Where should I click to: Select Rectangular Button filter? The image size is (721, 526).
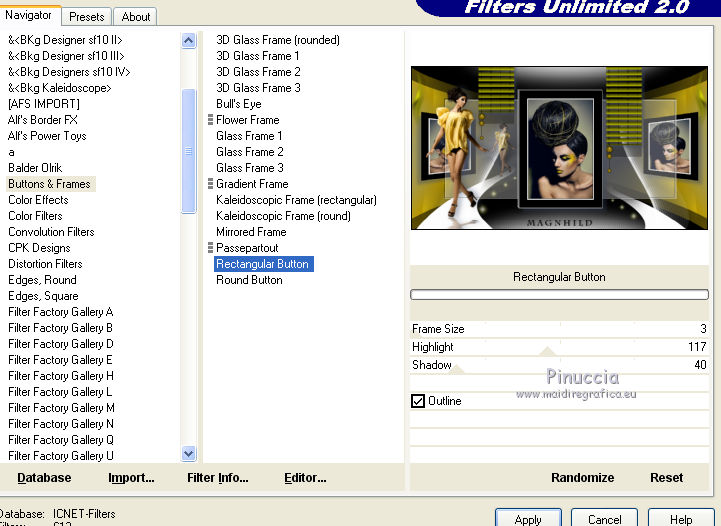[263, 264]
